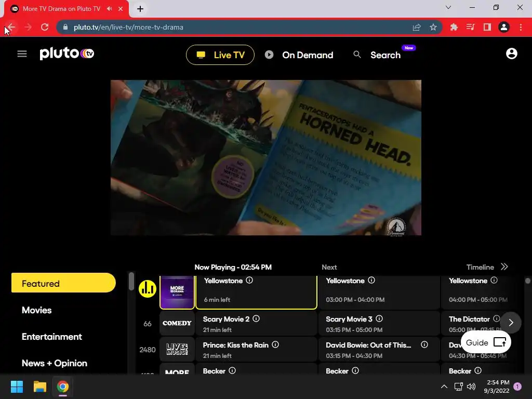Expand the Timeline double arrow
The width and height of the screenshot is (532, 399).
click(504, 267)
